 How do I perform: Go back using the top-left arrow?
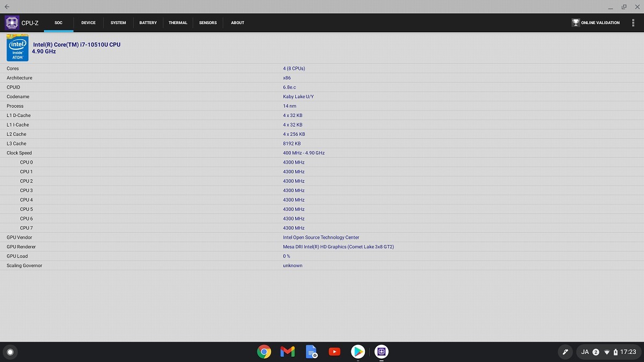tap(7, 6)
